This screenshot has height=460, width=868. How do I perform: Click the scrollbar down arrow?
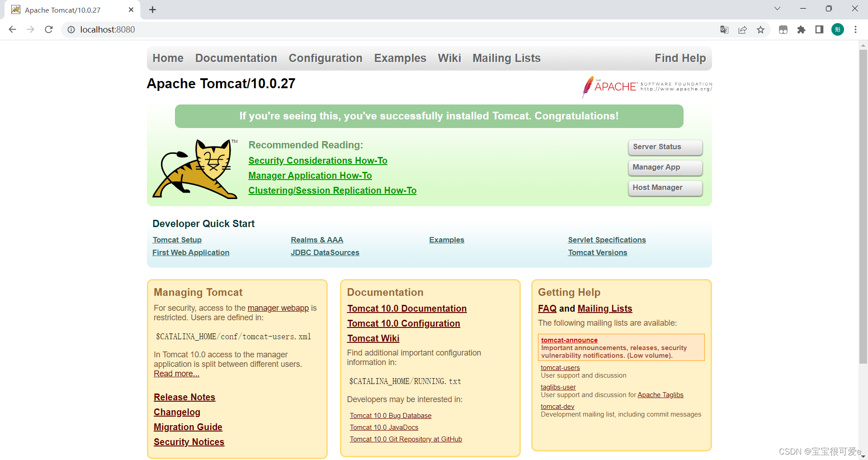[863, 456]
